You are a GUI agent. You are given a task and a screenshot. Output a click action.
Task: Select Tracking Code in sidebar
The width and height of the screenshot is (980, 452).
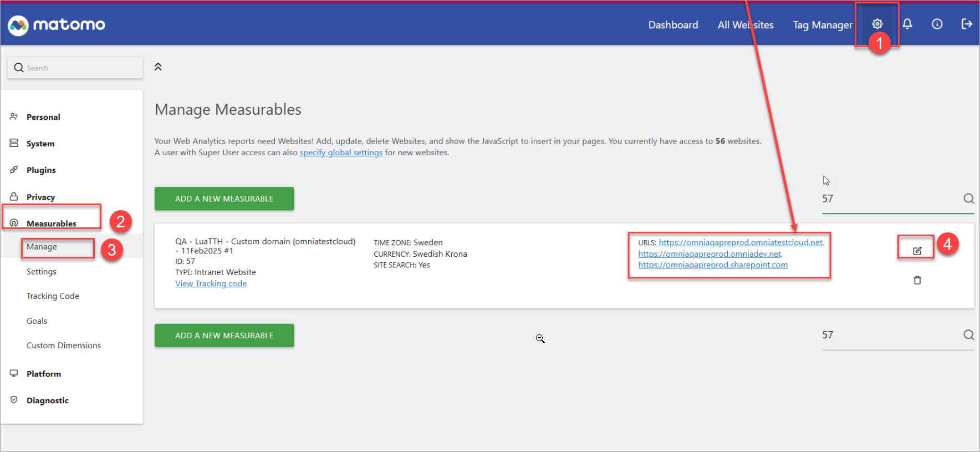(53, 296)
